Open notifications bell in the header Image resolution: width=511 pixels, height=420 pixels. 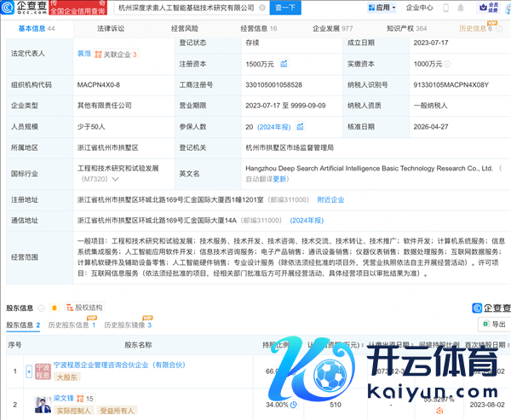461,8
